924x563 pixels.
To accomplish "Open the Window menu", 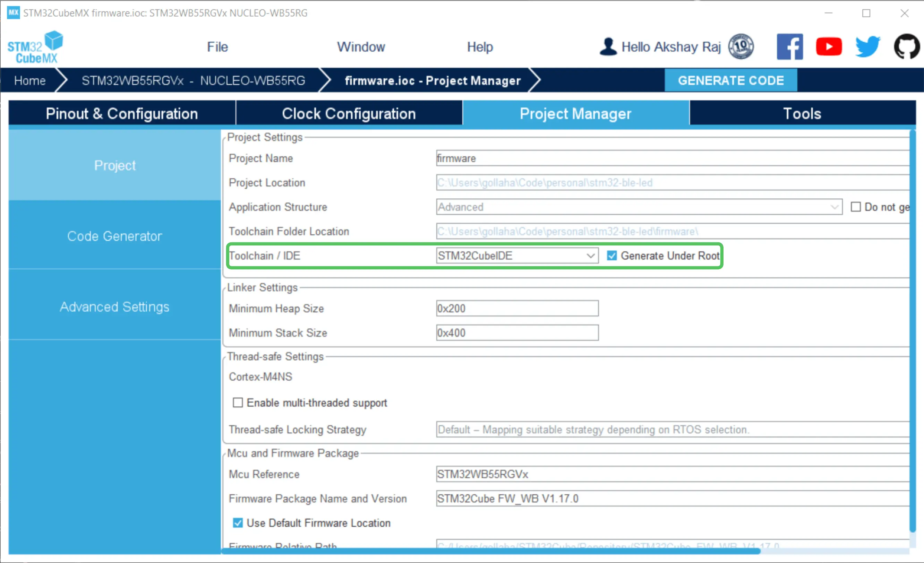I will click(x=361, y=47).
